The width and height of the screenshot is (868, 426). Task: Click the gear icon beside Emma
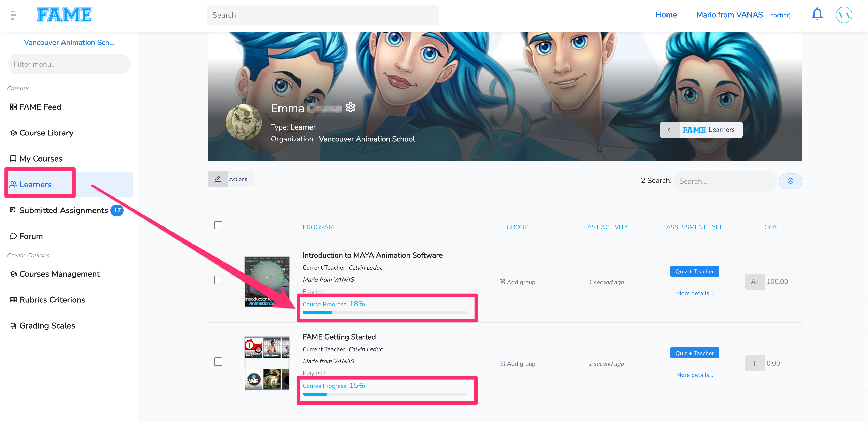[351, 107]
